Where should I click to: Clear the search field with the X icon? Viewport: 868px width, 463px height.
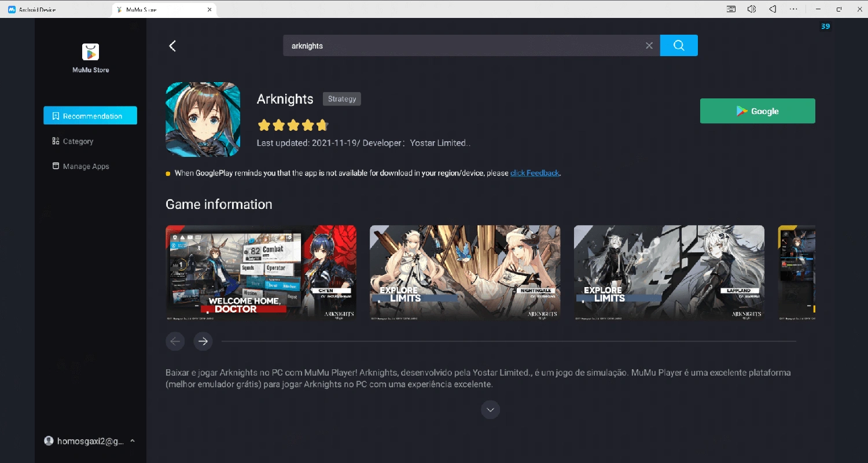[x=649, y=46]
